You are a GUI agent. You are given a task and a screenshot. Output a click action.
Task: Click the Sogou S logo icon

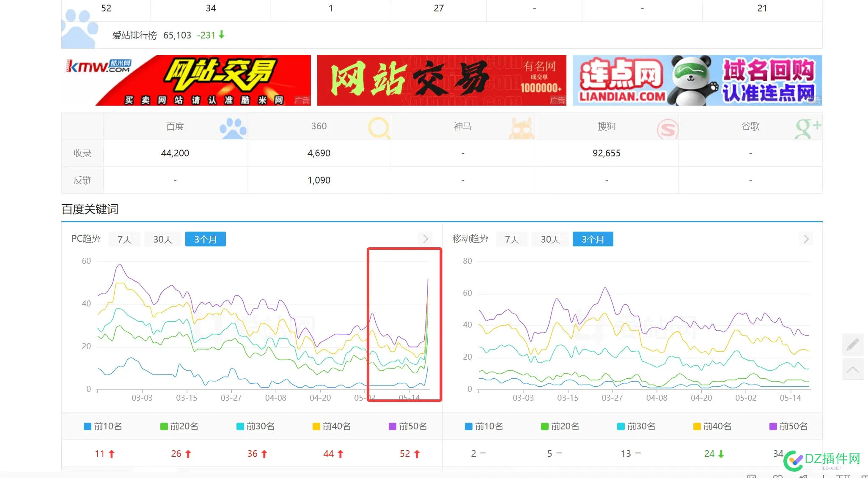point(667,128)
